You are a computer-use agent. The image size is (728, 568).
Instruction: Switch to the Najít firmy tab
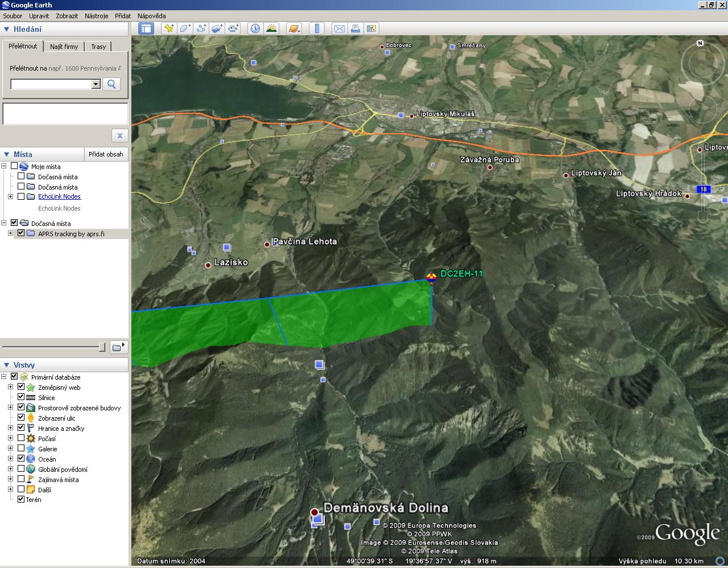pos(64,47)
